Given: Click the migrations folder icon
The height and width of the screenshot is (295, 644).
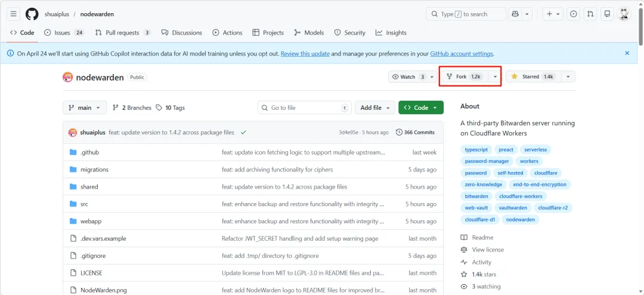Looking at the screenshot, I should [73, 170].
